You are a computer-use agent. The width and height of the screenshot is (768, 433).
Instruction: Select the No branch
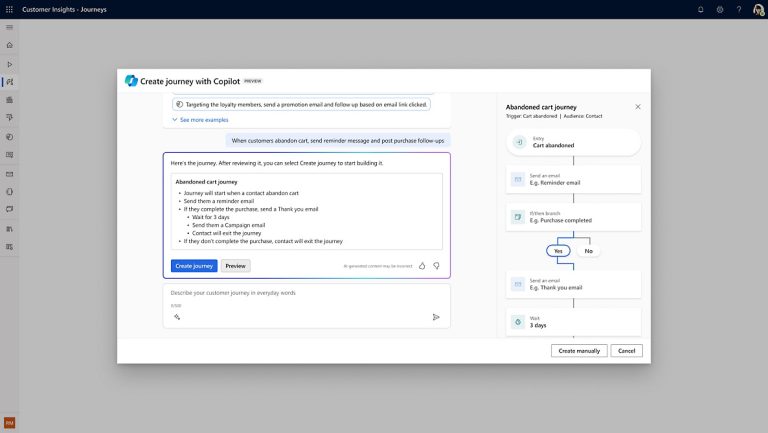[588, 251]
